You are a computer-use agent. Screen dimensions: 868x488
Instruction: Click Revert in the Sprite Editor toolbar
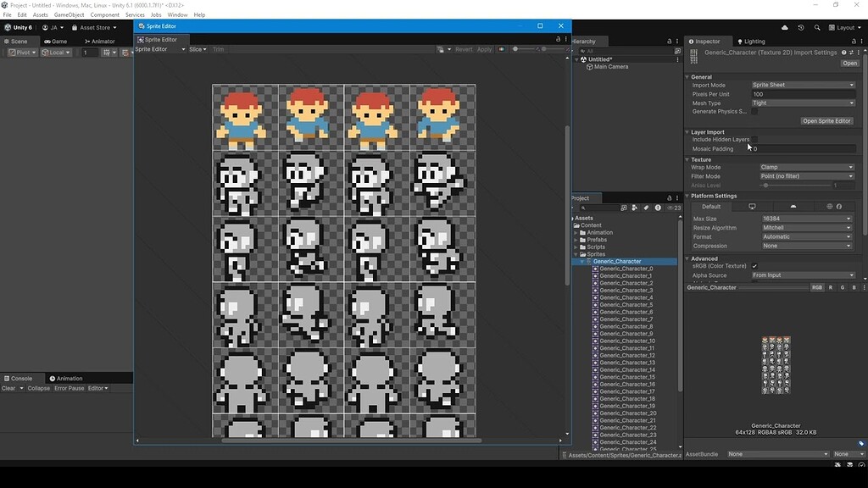(x=464, y=49)
